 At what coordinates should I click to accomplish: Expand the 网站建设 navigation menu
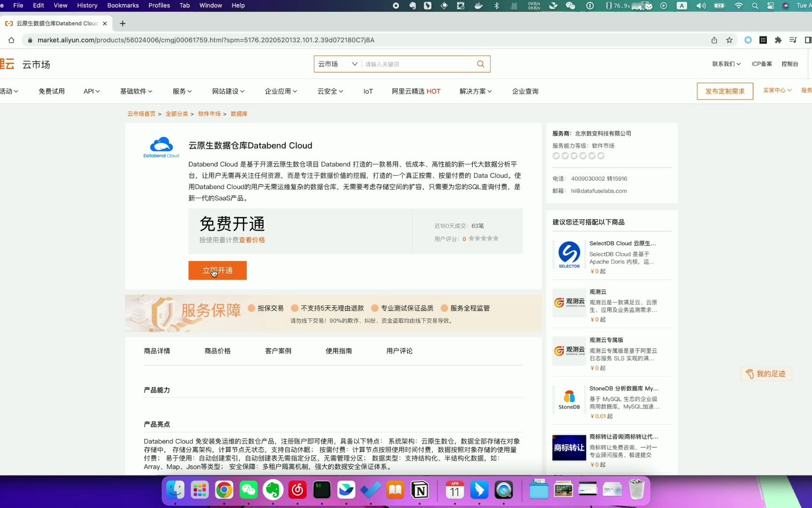pyautogui.click(x=228, y=91)
